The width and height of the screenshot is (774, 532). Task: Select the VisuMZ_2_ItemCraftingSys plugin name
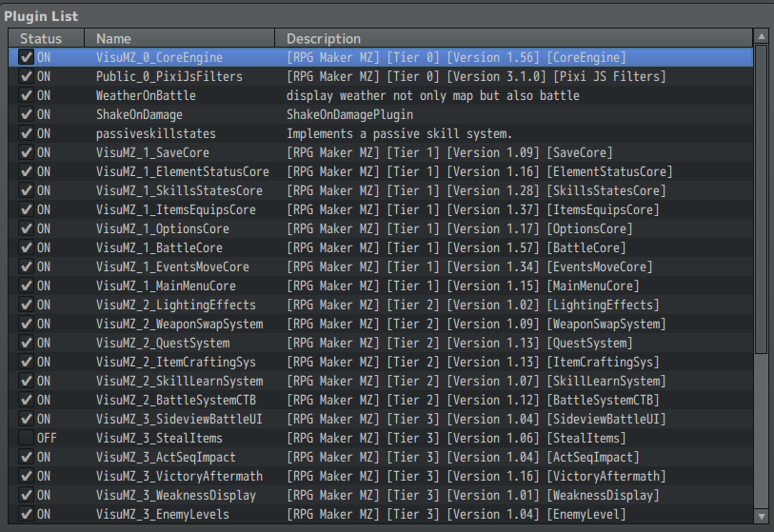pos(176,363)
